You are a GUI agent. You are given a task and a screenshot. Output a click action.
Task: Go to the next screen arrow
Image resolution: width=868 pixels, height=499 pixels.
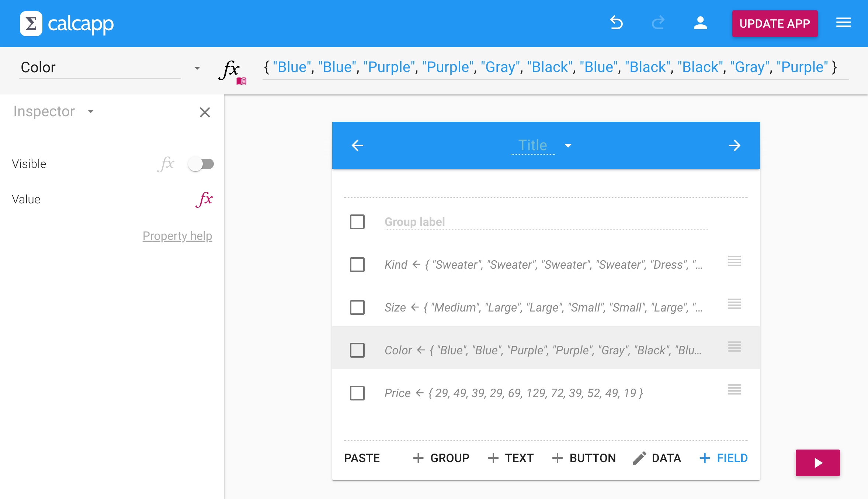pos(735,145)
